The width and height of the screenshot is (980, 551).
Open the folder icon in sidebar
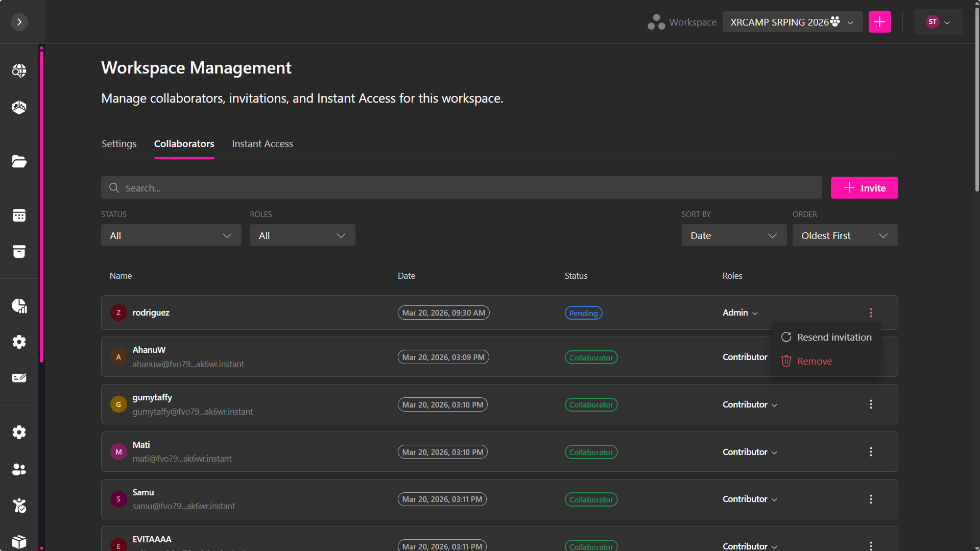[19, 161]
